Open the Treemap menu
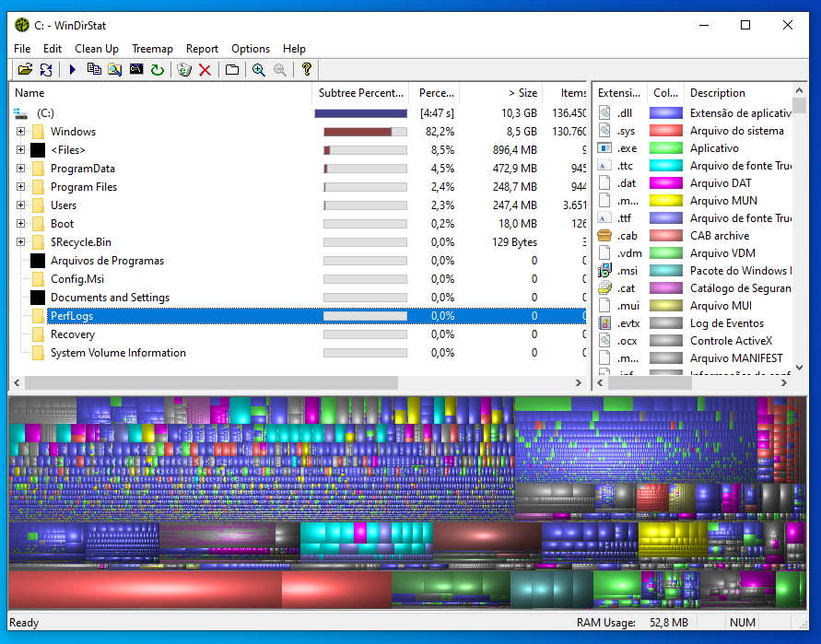Image resolution: width=821 pixels, height=644 pixels. point(152,49)
